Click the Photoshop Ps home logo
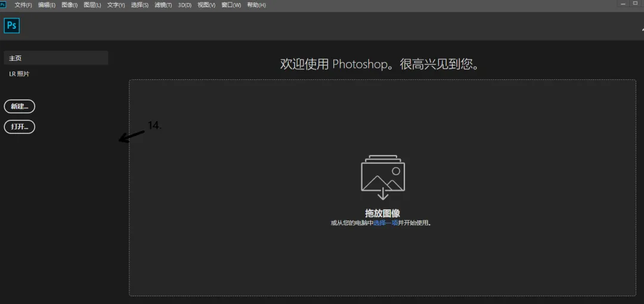Viewport: 644px width, 304px height. tap(12, 26)
